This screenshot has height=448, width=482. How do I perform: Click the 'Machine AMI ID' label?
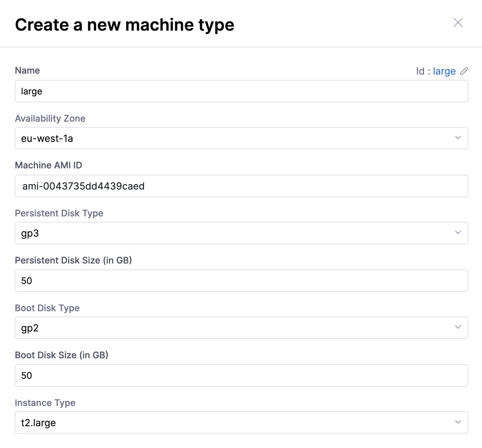48,165
